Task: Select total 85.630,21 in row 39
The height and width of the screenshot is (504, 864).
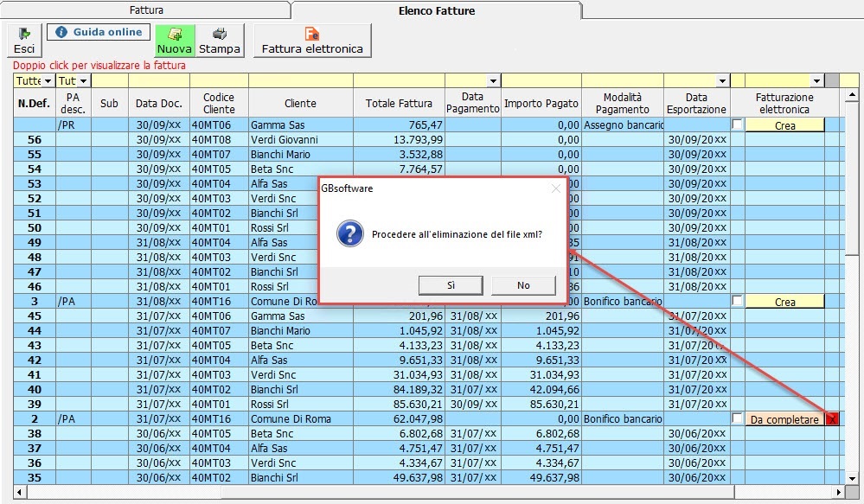Action: click(x=399, y=405)
